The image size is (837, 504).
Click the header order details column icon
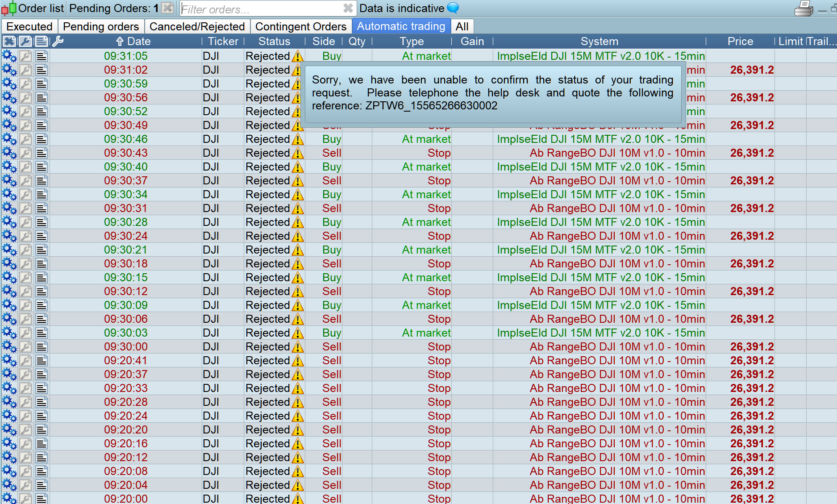(x=42, y=42)
